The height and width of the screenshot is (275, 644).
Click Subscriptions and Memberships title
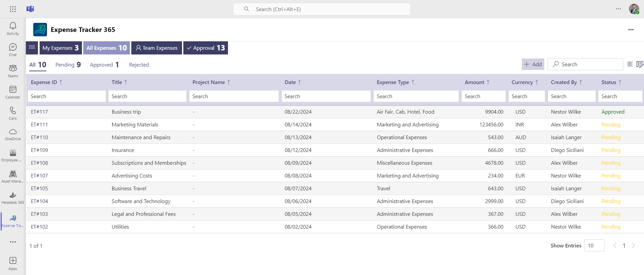click(149, 163)
